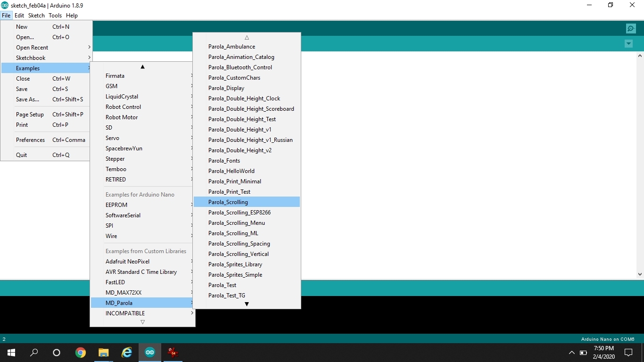This screenshot has width=644, height=362.
Task: Check the battery status icon
Action: tap(583, 352)
